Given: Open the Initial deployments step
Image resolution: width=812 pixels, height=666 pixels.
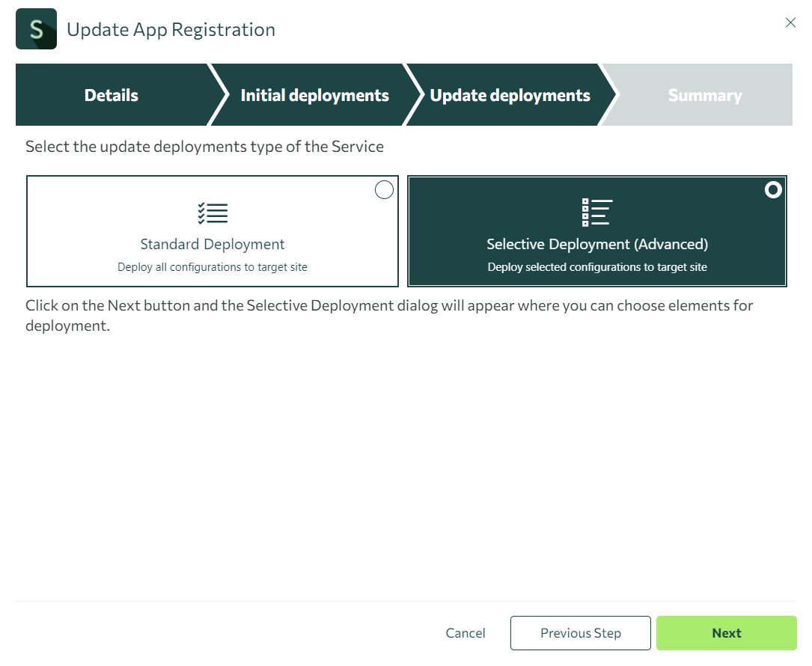Looking at the screenshot, I should 314,95.
